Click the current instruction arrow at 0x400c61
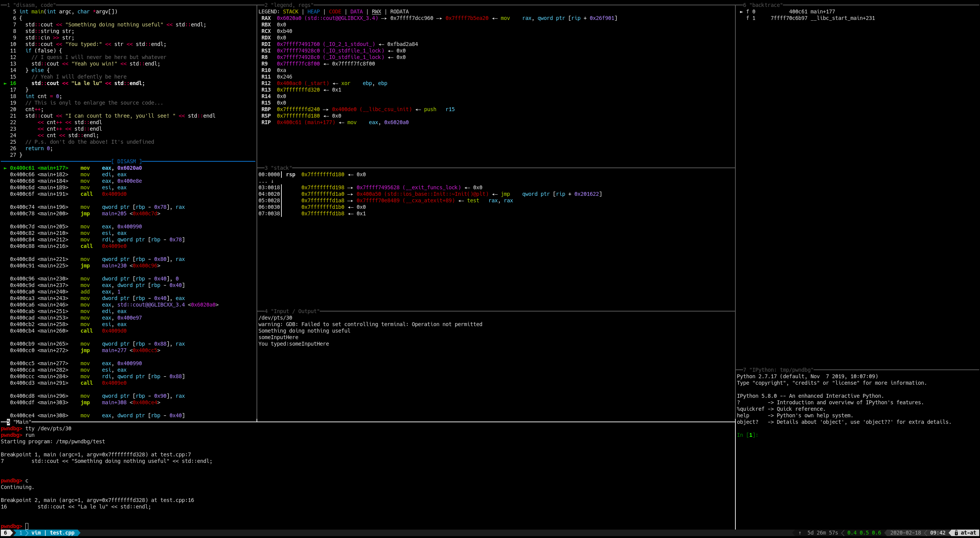 click(5, 168)
